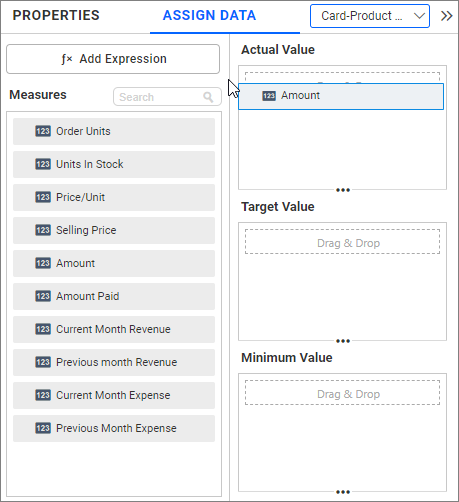Select the Previous Month Expense measure
459x502 pixels.
(x=114, y=428)
